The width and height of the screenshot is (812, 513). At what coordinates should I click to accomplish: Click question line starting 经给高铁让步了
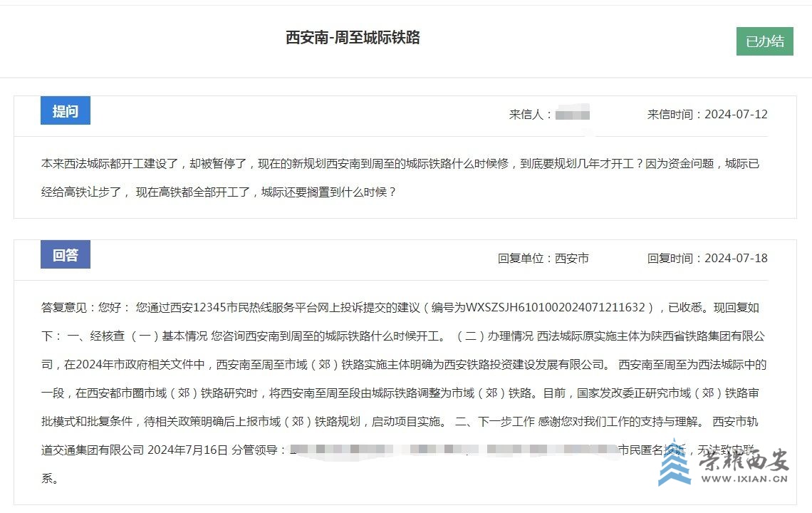coord(219,192)
